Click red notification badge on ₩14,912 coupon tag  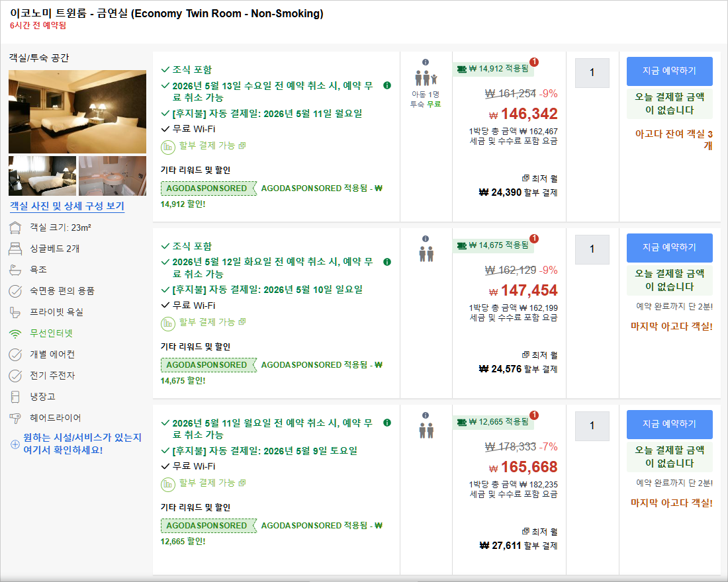(x=534, y=62)
